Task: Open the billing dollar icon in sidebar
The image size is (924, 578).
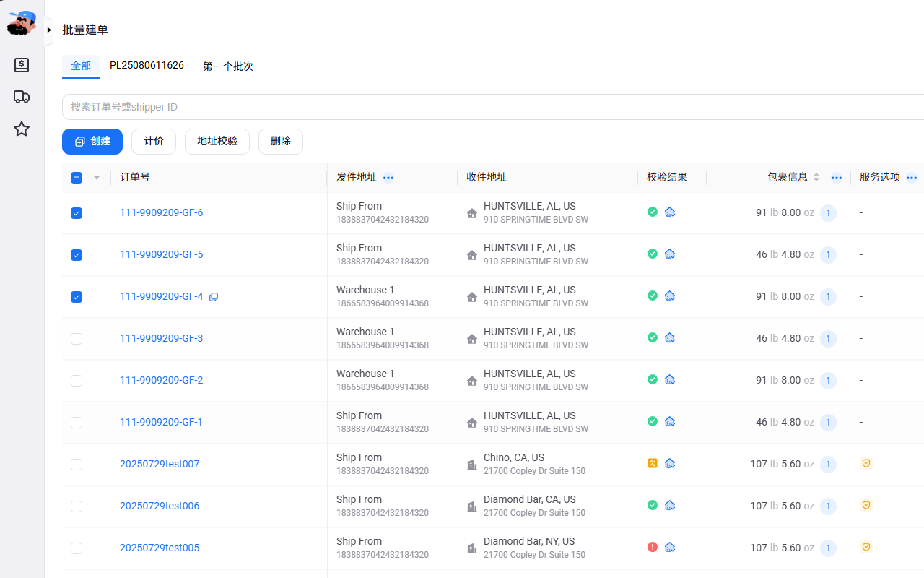Action: click(x=22, y=65)
